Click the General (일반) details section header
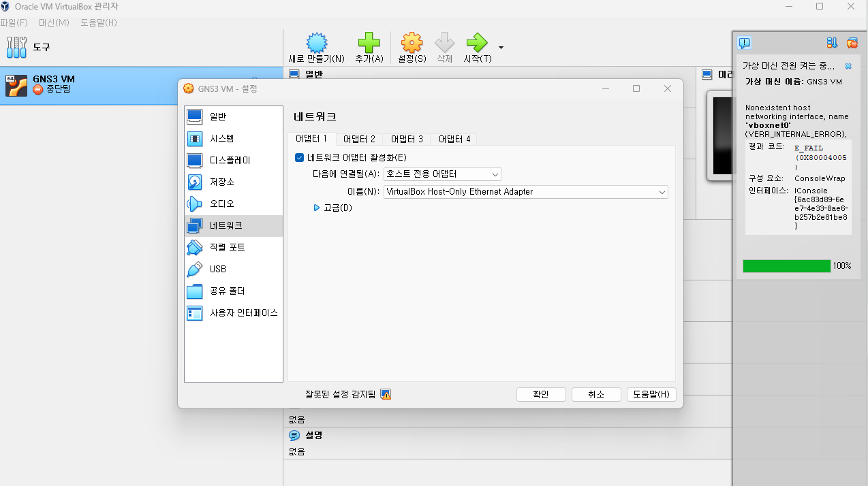Viewport: 868px width, 486px height. click(313, 74)
